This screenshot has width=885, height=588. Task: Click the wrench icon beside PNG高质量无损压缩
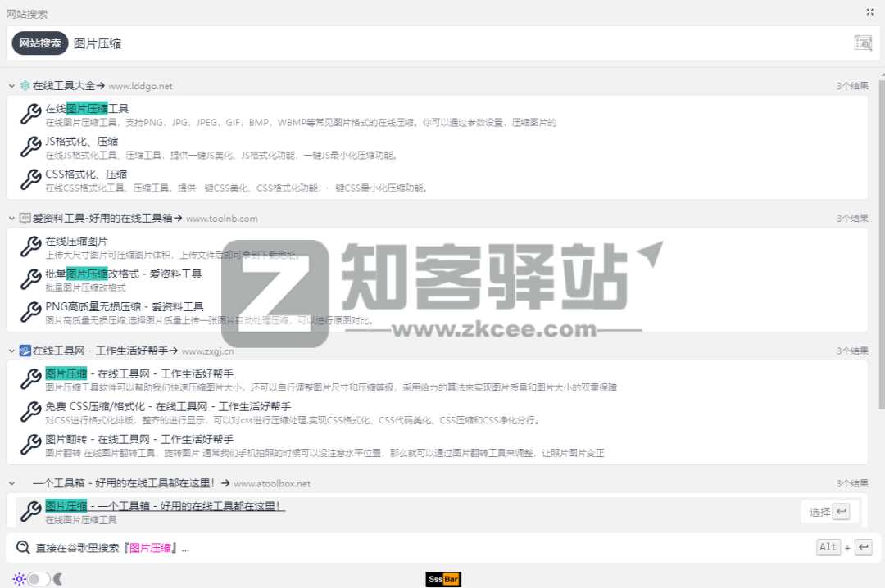click(30, 312)
